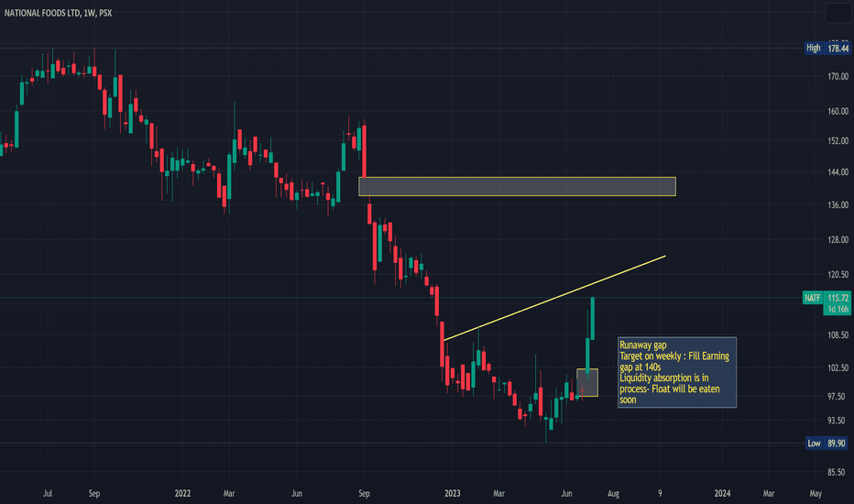The width and height of the screenshot is (854, 504).
Task: Click the 97.50 price axis label
Action: coord(840,396)
